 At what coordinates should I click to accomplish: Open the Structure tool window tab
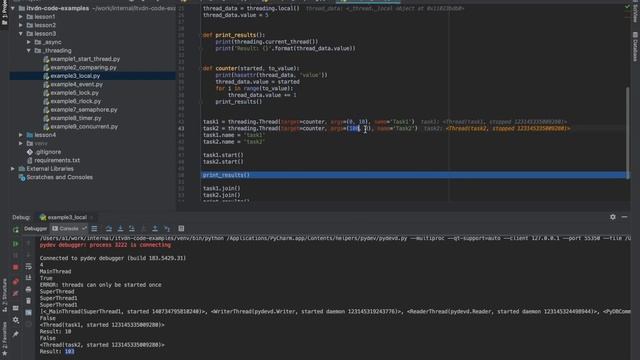(x=4, y=295)
